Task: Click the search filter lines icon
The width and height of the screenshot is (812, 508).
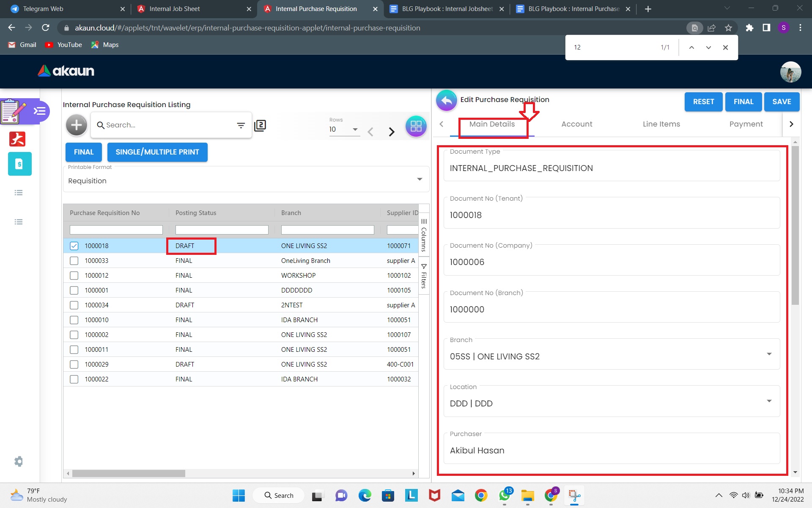Action: tap(241, 125)
